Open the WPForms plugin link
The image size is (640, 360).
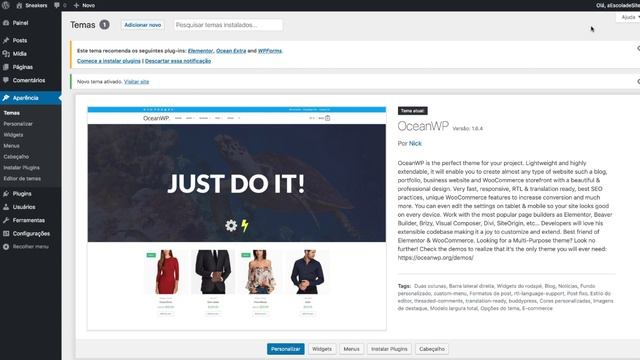[270, 51]
